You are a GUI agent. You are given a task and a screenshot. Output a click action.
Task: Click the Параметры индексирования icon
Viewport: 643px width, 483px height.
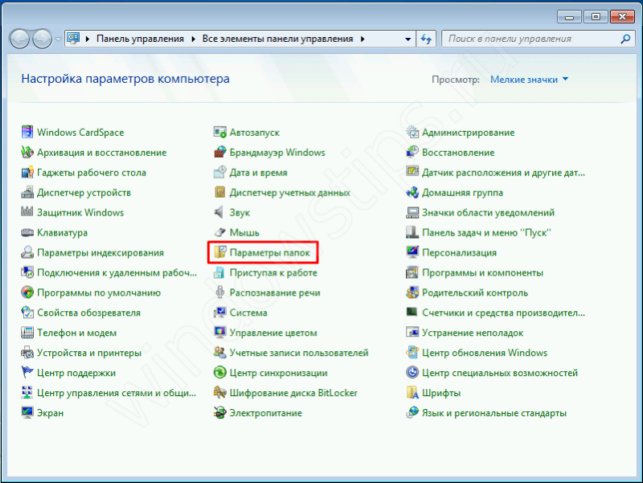click(27, 252)
